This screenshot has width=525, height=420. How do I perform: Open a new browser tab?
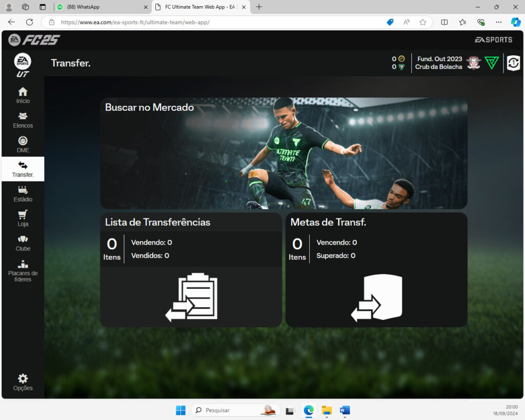pos(259,7)
